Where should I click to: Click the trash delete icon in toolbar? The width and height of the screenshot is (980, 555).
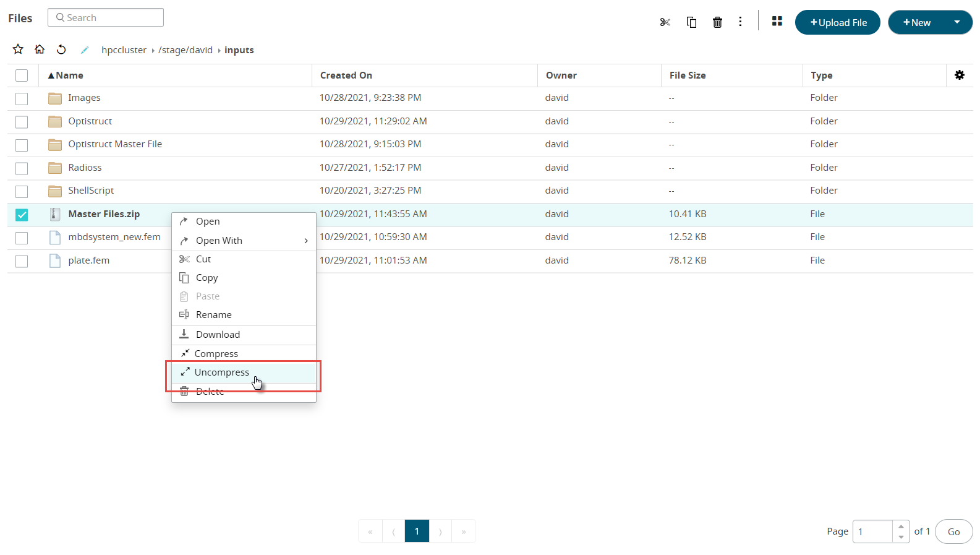[717, 22]
